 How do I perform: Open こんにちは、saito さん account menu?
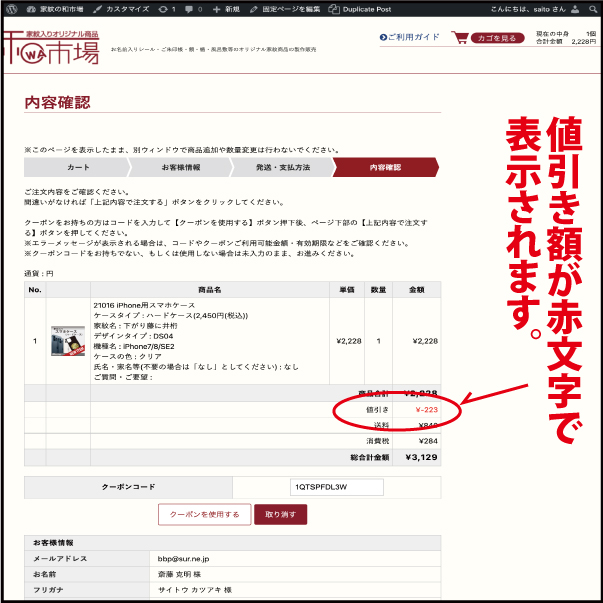[528, 9]
